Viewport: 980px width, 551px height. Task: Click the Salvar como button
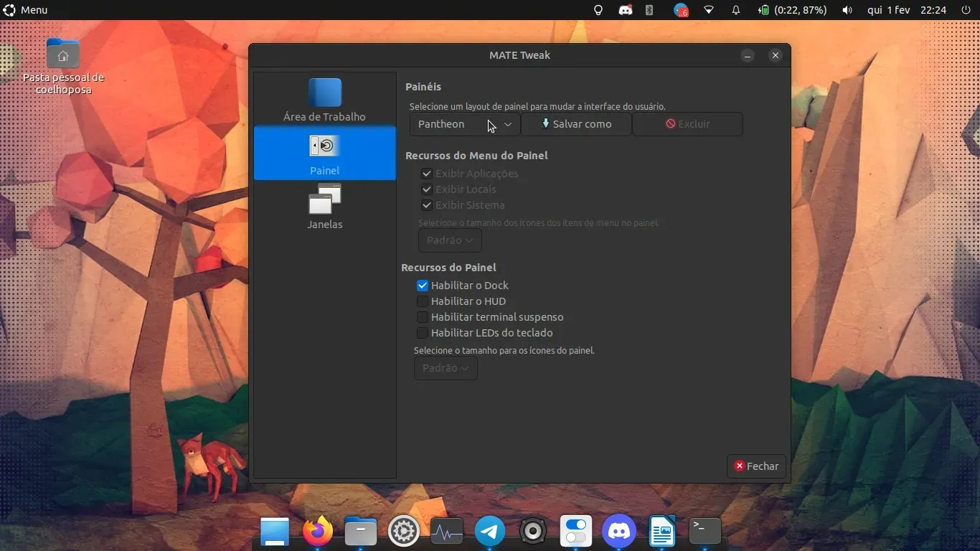pos(576,124)
